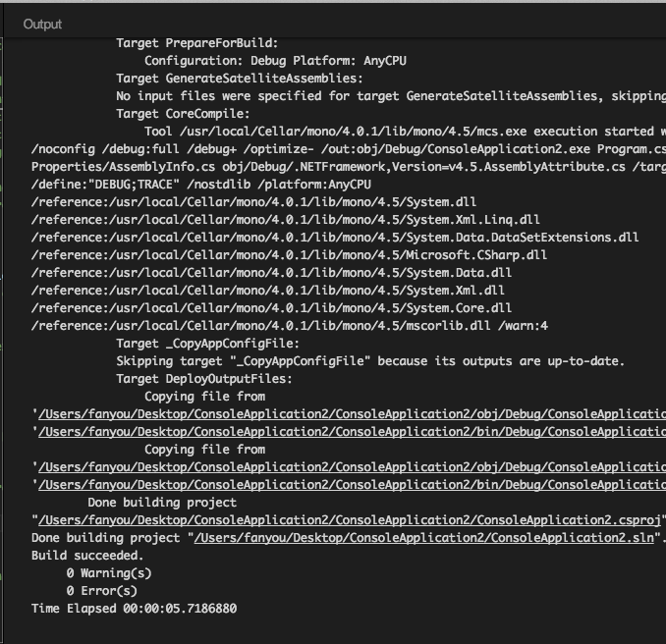Open the obj/Debug link below the second "Copying file from"

352,467
